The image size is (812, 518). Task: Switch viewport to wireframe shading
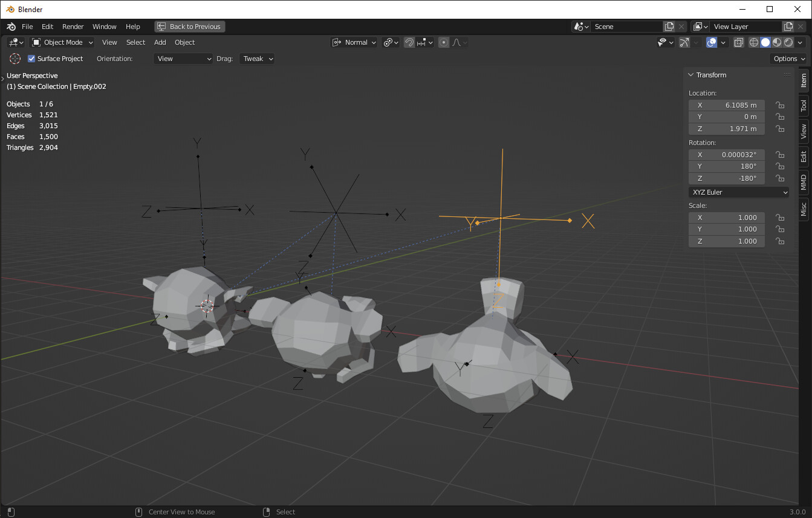[753, 42]
